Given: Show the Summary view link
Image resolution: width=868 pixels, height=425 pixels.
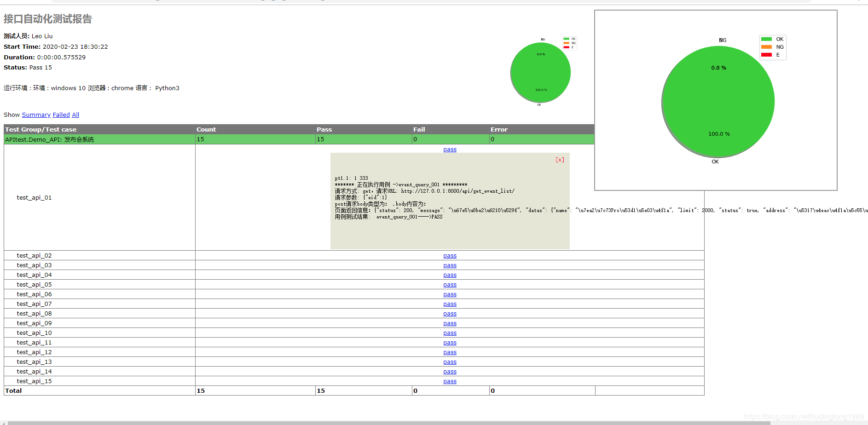Looking at the screenshot, I should [x=36, y=115].
